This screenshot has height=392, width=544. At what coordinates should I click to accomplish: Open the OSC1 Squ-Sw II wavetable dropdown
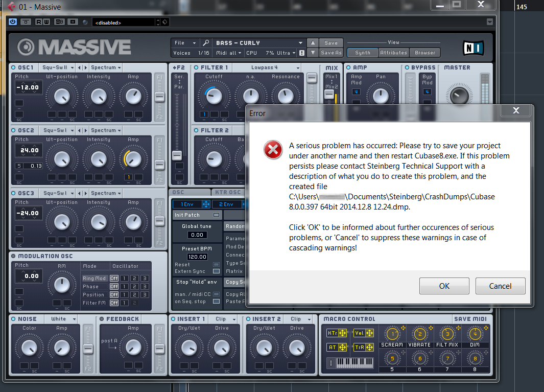point(58,67)
